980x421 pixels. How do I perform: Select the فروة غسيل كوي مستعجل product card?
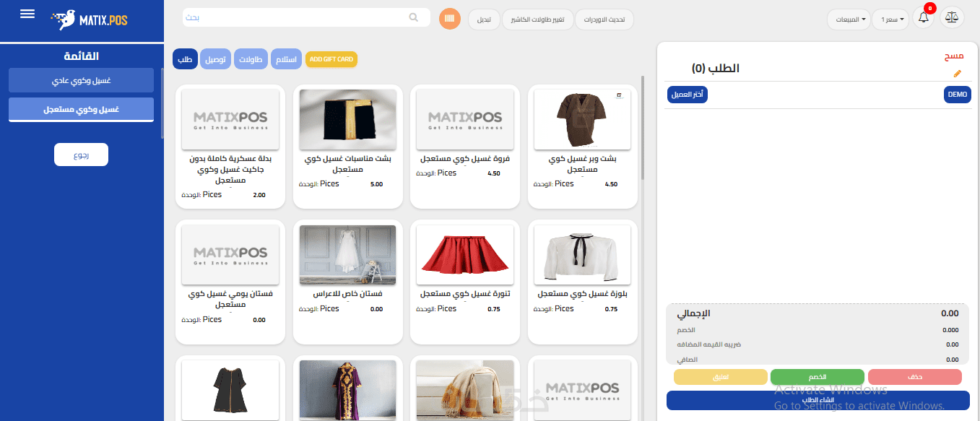pyautogui.click(x=465, y=147)
